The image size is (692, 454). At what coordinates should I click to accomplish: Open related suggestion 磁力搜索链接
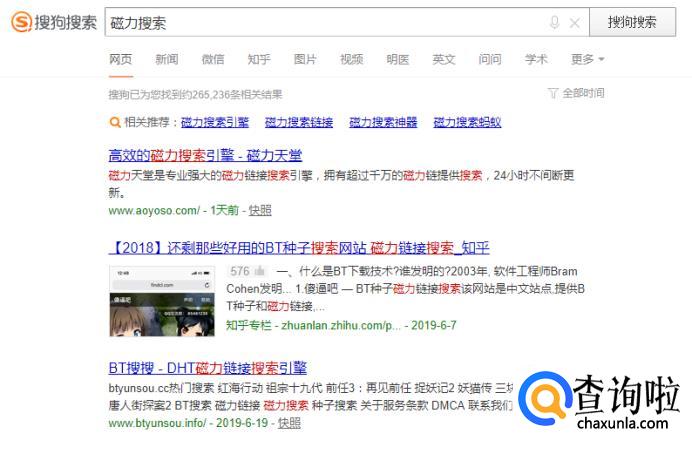(299, 122)
